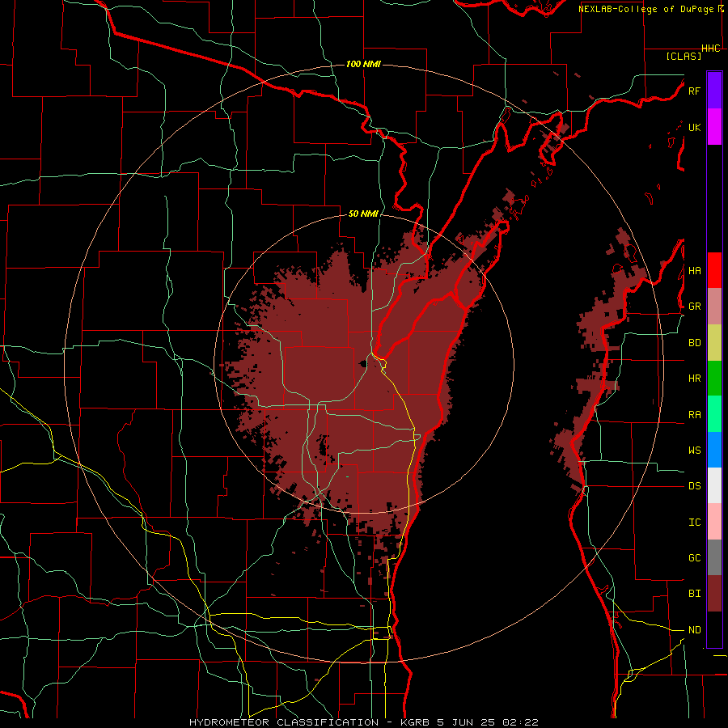728x728 pixels.
Task: Click the 02:22 time stamp
Action: [522, 722]
